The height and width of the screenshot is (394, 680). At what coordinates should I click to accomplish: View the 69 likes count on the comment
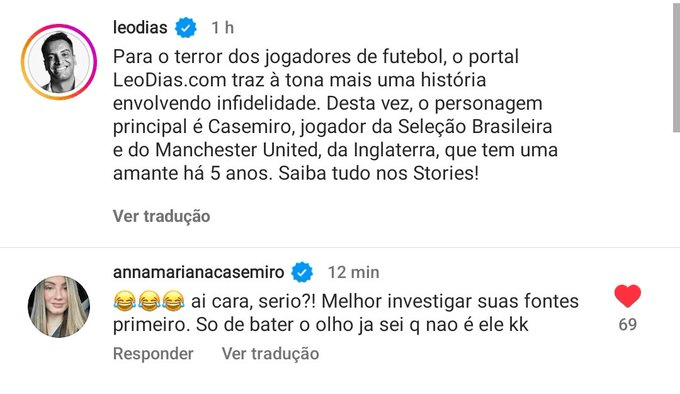click(628, 325)
